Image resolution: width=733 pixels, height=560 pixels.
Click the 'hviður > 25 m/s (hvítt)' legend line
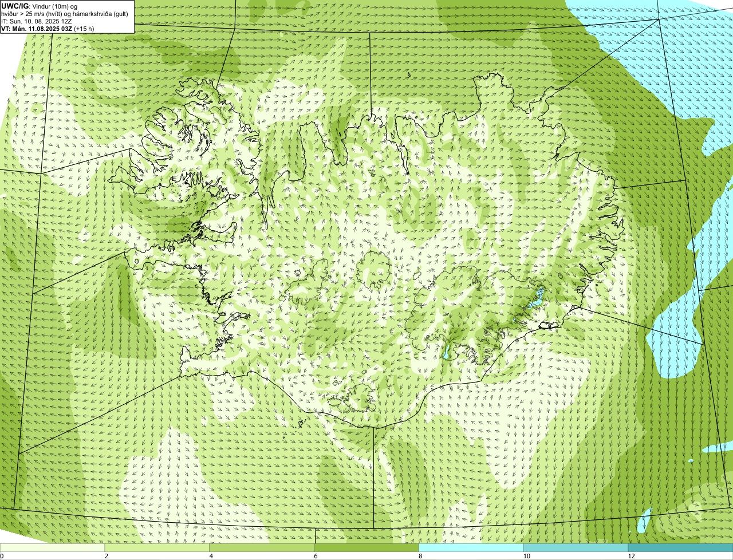(66, 14)
